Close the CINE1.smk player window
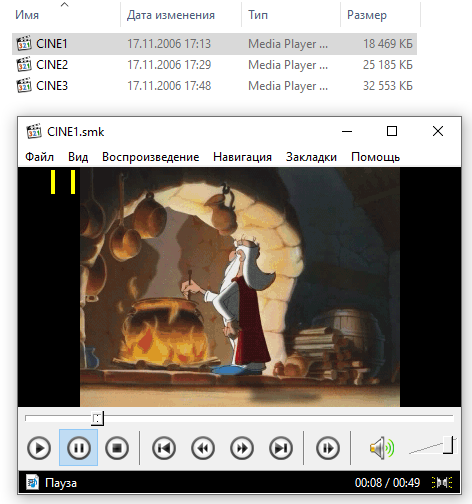 (x=438, y=131)
